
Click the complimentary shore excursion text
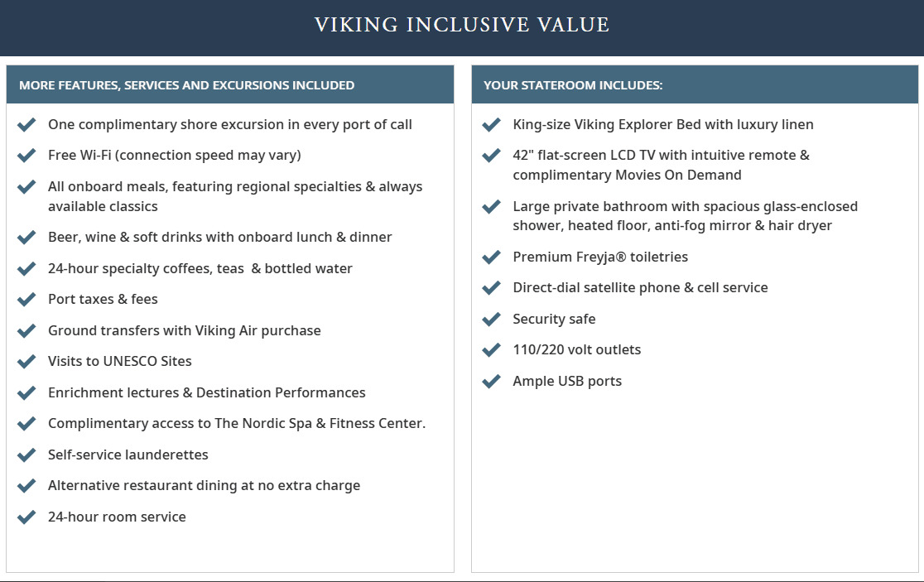[x=229, y=124]
